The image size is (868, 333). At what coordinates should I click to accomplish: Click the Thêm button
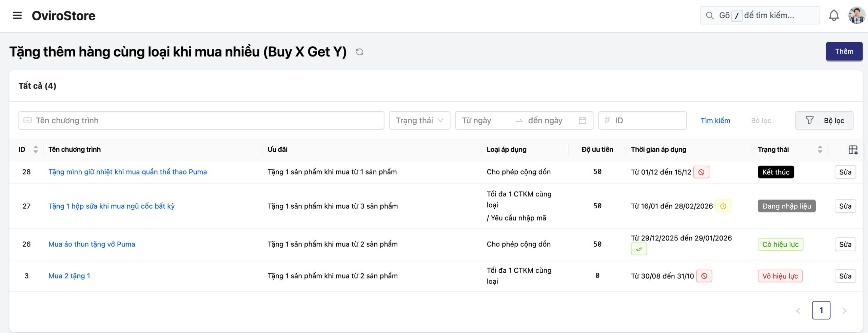coord(844,51)
